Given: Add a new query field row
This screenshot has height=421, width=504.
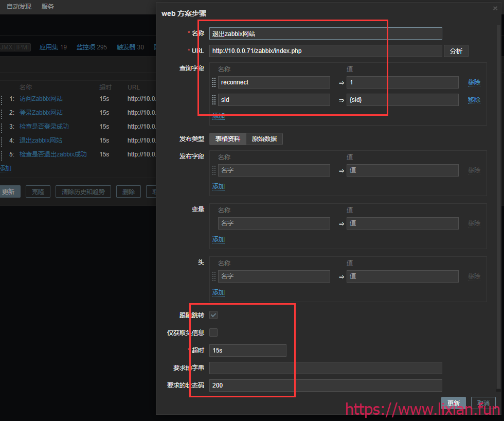Looking at the screenshot, I should 219,116.
